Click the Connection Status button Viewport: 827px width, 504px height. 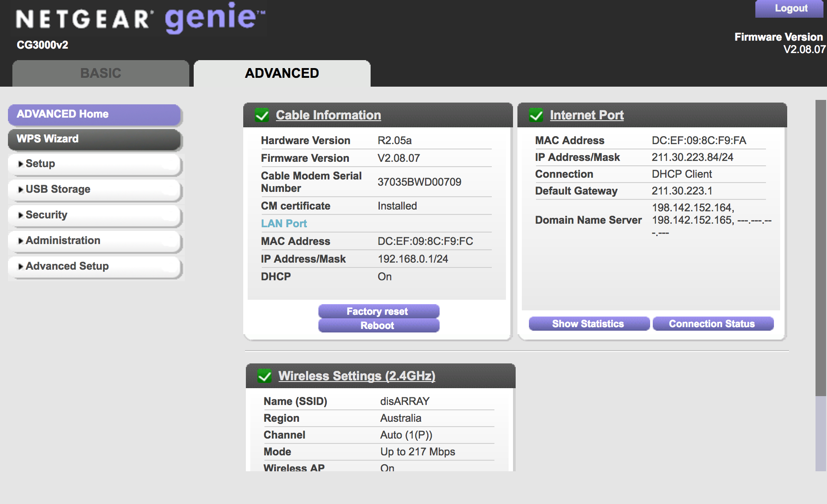pos(713,324)
